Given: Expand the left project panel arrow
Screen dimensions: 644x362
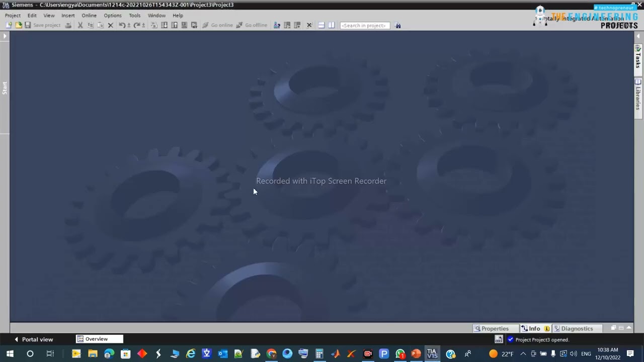Looking at the screenshot, I should tap(5, 36).
